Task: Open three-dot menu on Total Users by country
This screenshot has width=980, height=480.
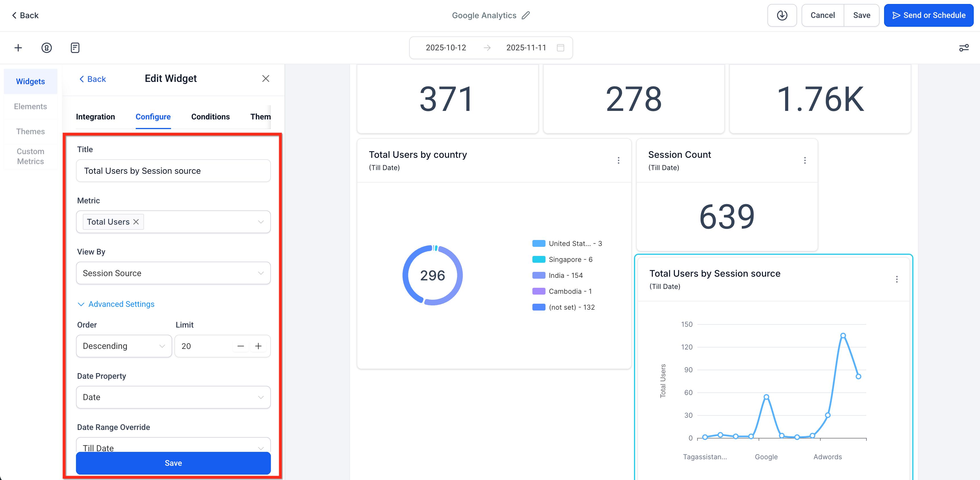Action: point(618,160)
